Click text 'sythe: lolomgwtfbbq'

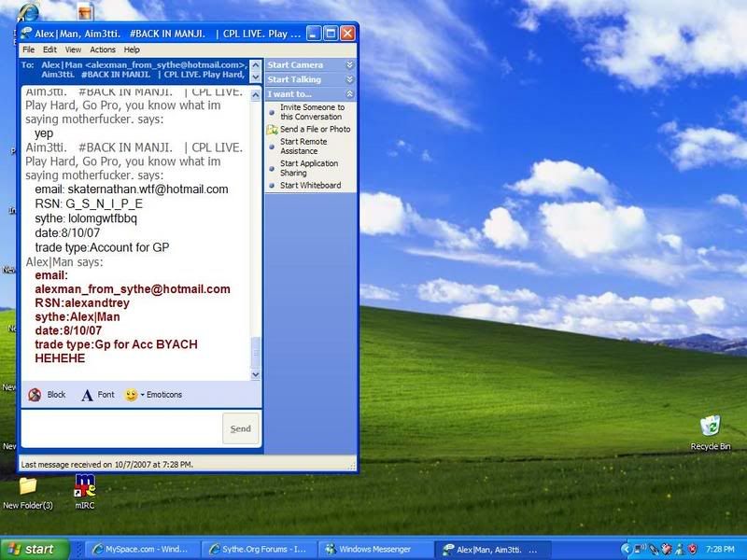(x=86, y=218)
